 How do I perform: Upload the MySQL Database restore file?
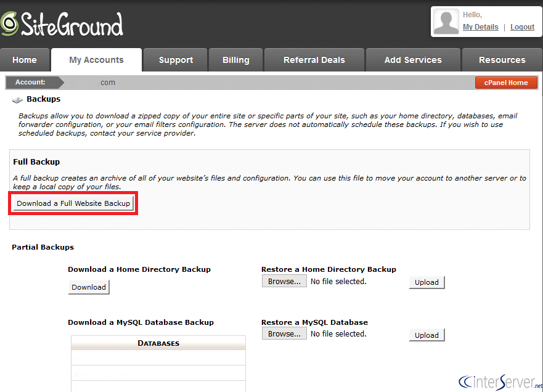pos(427,335)
